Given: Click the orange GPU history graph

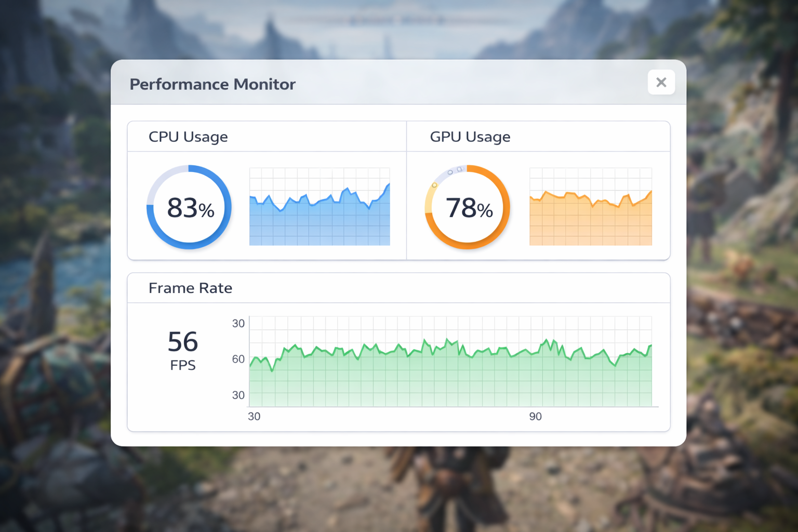Looking at the screenshot, I should coord(591,206).
